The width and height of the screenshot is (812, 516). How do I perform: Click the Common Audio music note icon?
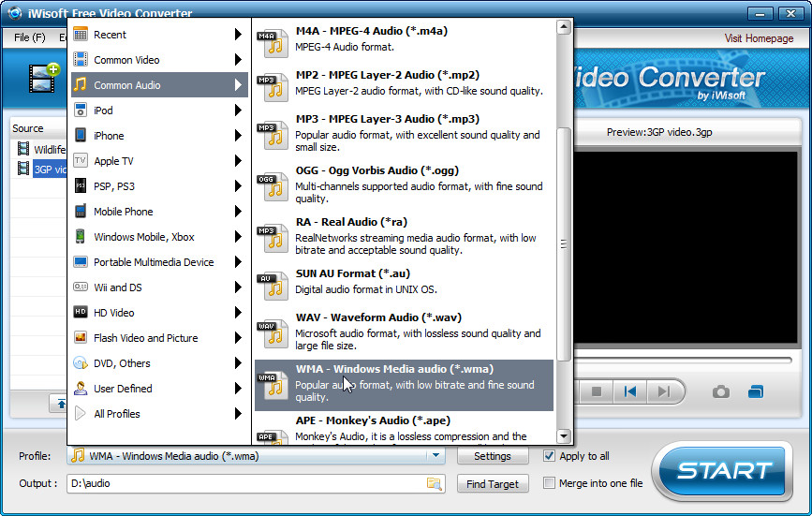pos(81,84)
